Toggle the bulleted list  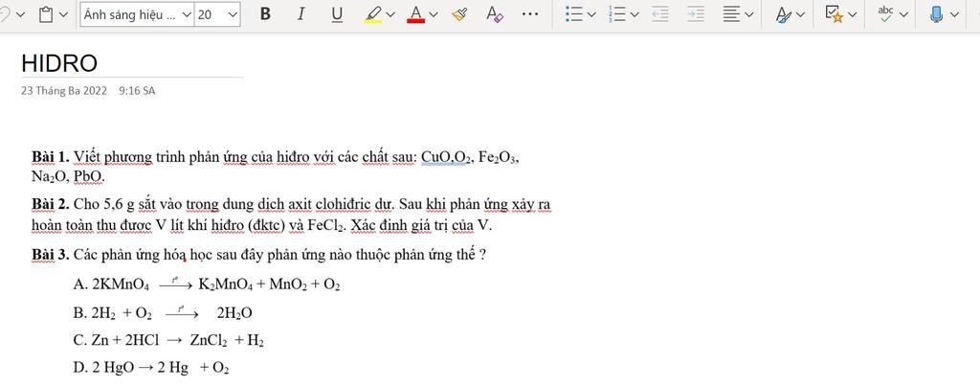[574, 14]
